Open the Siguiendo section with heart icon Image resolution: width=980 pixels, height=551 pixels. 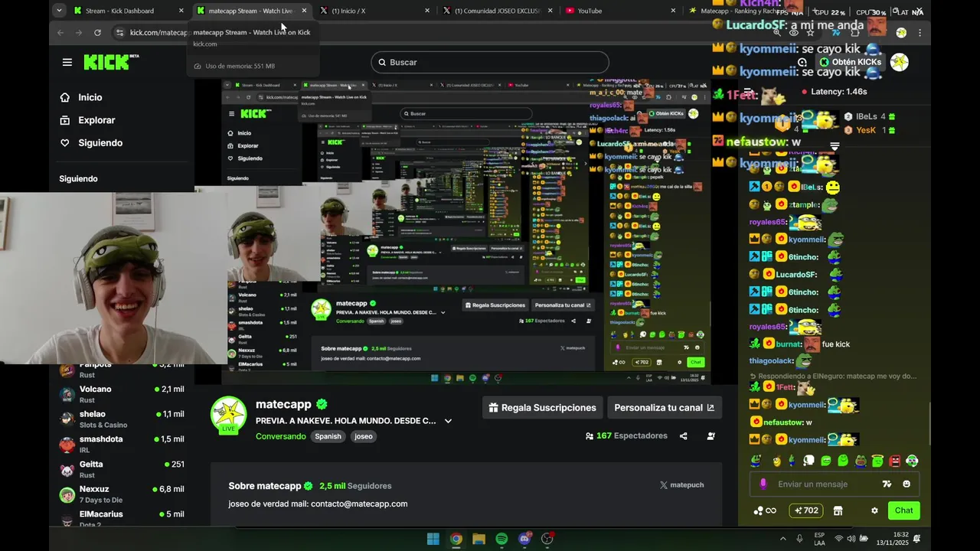(91, 143)
